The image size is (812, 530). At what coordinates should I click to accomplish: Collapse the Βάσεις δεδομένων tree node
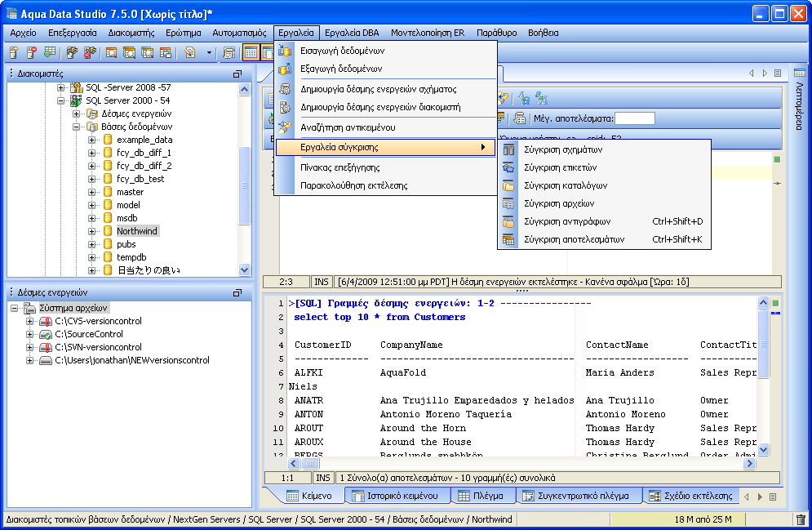[76, 127]
